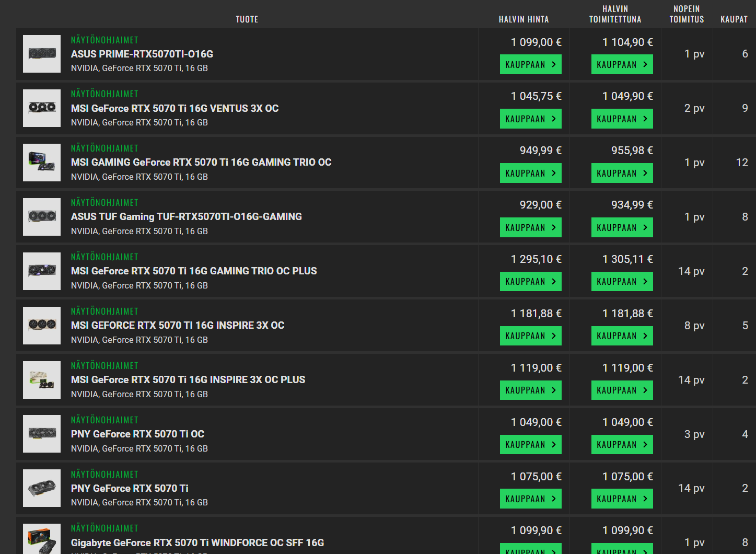Open the ASUS TUF Gaming TUF-RTX5070TI-O16G-GAMING link
This screenshot has height=554, width=756.
(x=187, y=217)
